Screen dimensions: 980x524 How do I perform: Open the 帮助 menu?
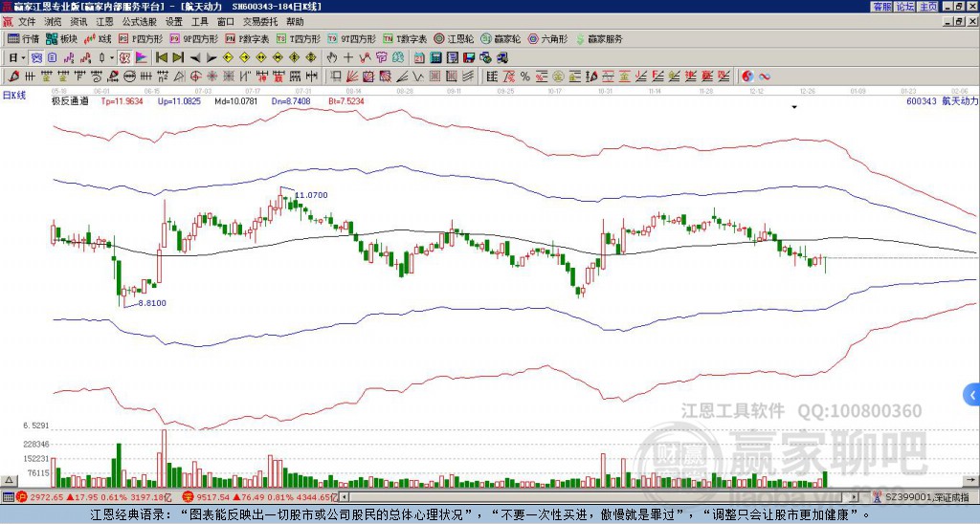point(295,22)
